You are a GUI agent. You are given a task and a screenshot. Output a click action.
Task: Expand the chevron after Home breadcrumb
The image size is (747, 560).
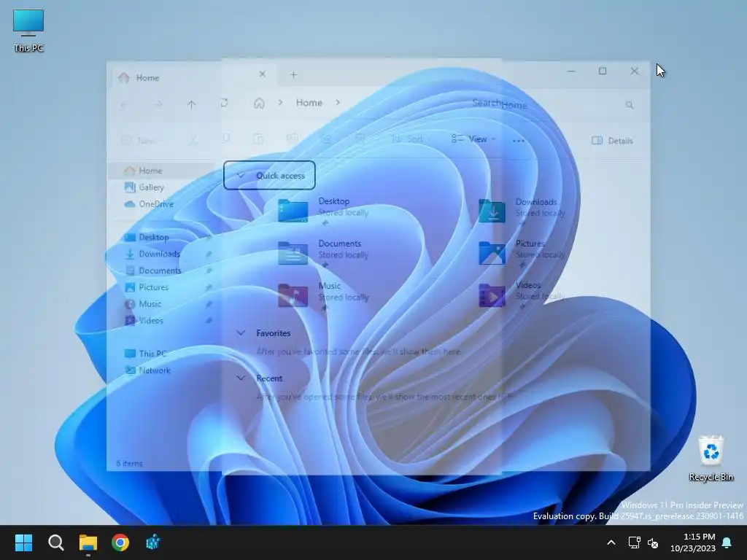tap(337, 102)
